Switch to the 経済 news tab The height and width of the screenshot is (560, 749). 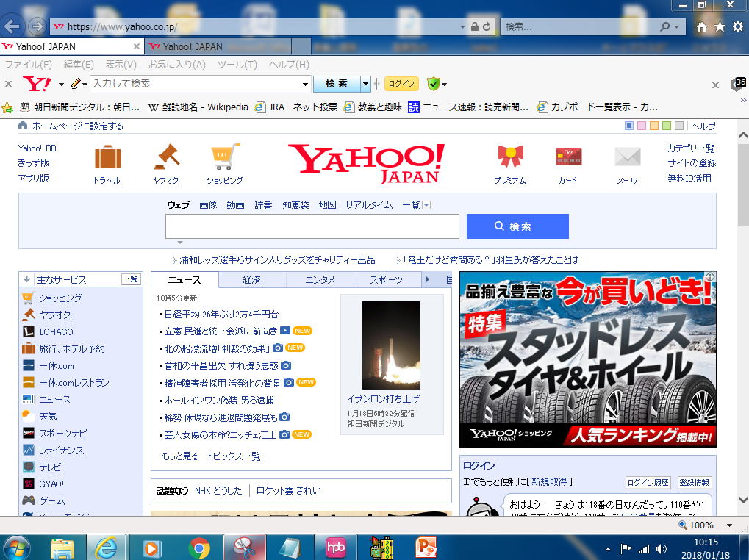pos(252,280)
